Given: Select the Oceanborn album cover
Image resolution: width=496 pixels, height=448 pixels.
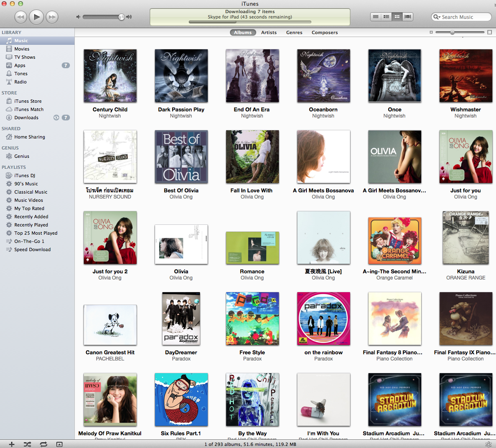Looking at the screenshot, I should pos(324,76).
